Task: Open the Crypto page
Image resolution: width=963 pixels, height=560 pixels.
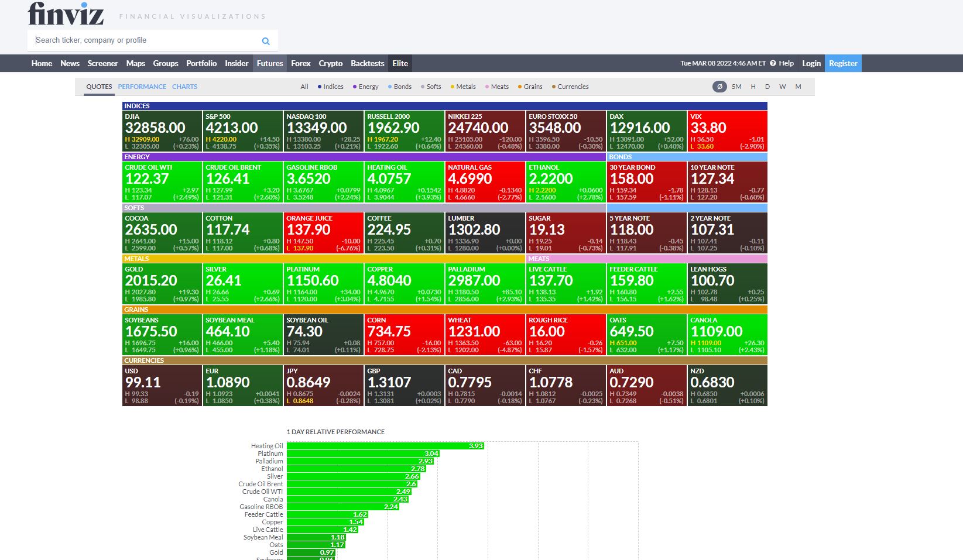Action: point(331,63)
